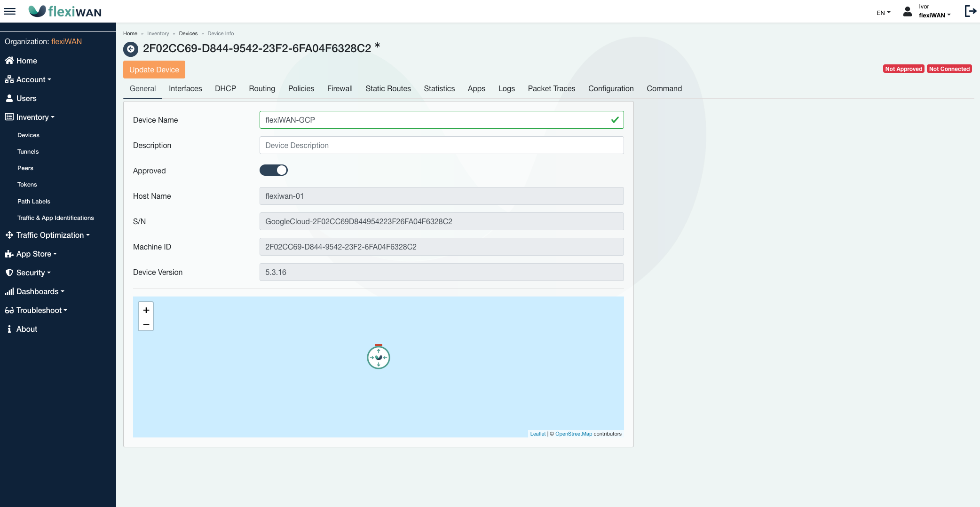980x507 pixels.
Task: Go to Devices breadcrumb link
Action: (188, 33)
